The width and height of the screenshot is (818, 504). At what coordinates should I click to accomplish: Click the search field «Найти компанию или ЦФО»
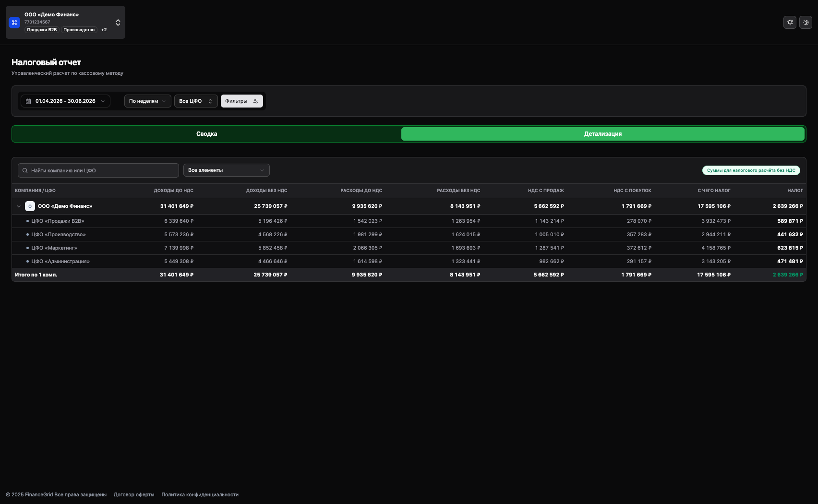pos(98,170)
